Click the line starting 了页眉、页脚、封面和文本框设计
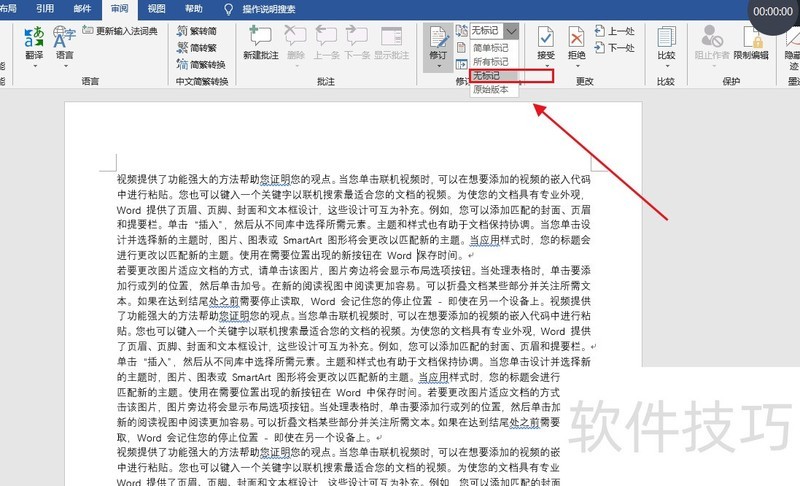Image resolution: width=800 pixels, height=486 pixels. pyautogui.click(x=356, y=346)
